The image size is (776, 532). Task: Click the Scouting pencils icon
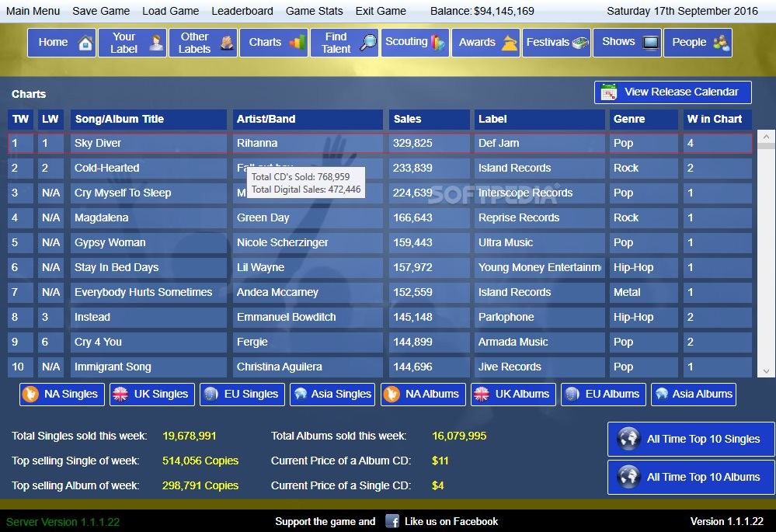pyautogui.click(x=438, y=43)
